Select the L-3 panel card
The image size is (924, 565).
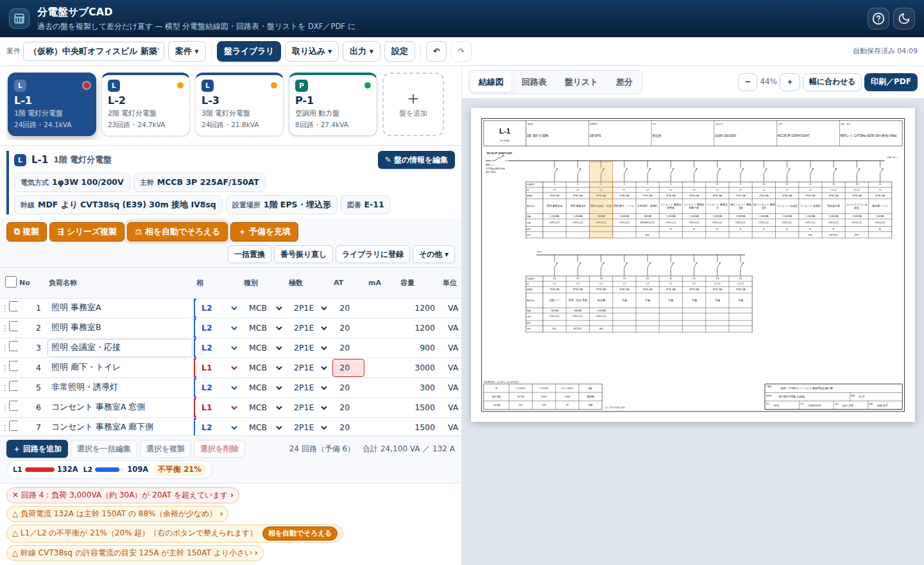[239, 105]
